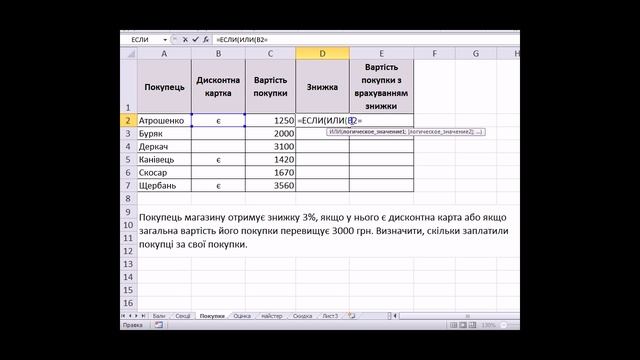
Task: Select column B header
Action: (218, 53)
